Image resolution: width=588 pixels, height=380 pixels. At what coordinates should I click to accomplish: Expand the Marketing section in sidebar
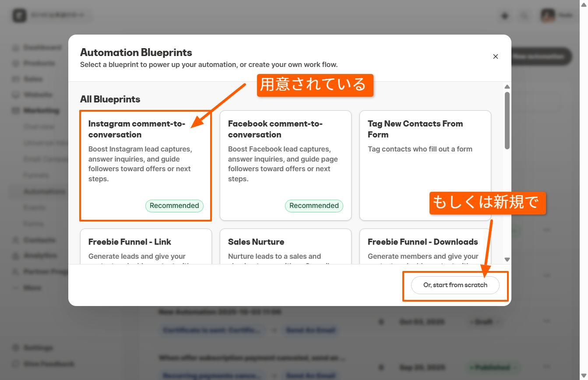pos(41,111)
